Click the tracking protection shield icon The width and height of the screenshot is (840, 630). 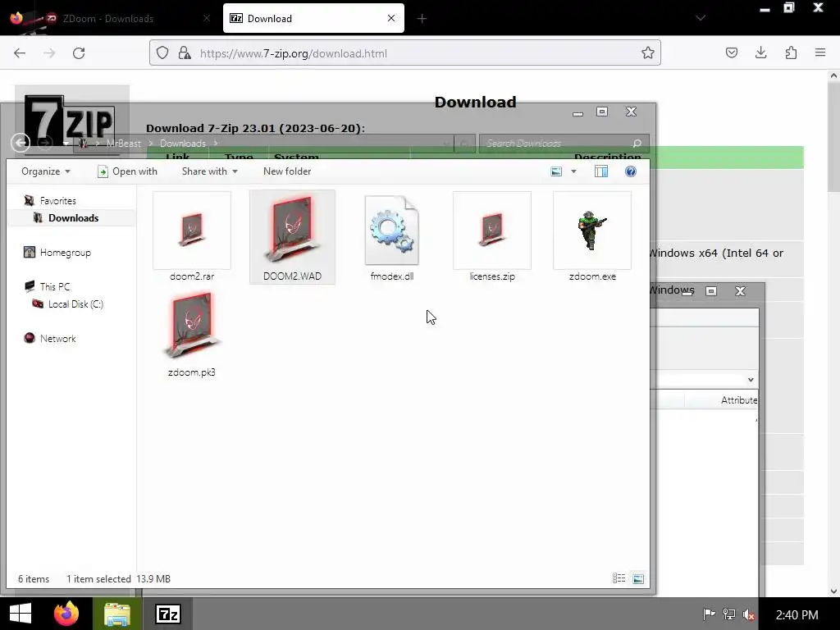pyautogui.click(x=162, y=52)
